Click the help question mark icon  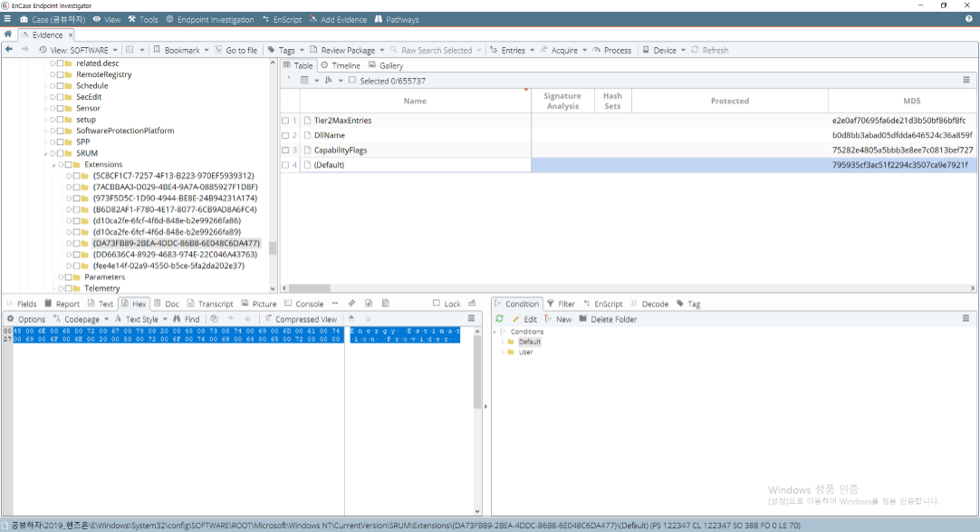tap(969, 19)
